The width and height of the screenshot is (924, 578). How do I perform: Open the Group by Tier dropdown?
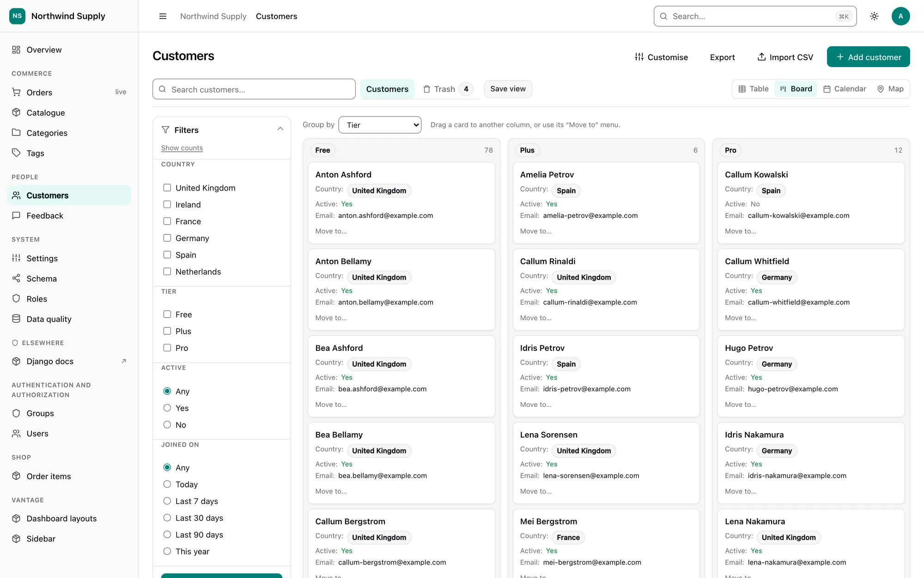[x=380, y=125]
